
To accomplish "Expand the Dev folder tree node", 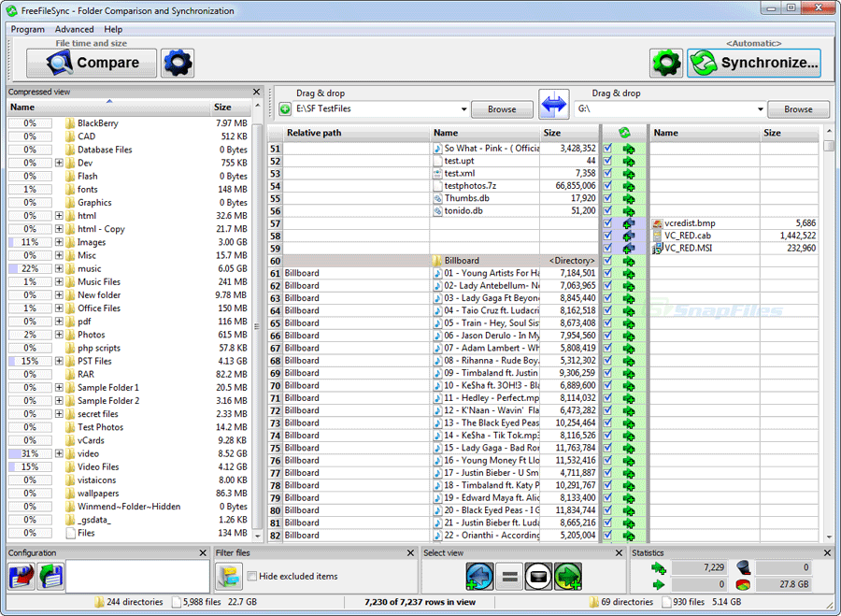I will tap(59, 164).
